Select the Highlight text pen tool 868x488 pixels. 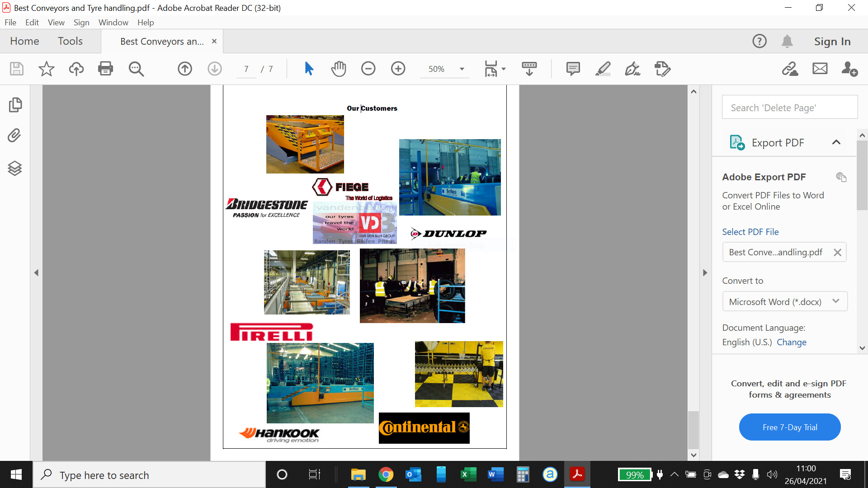tap(603, 69)
